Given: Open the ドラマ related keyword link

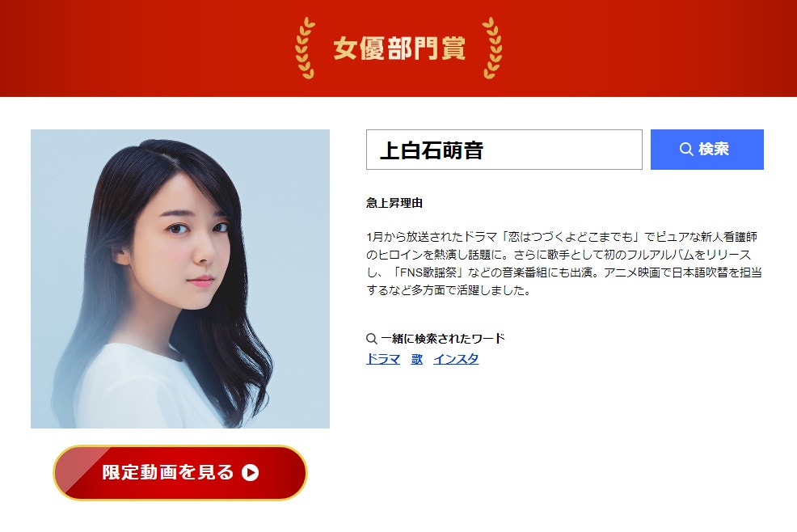Looking at the screenshot, I should 383,359.
